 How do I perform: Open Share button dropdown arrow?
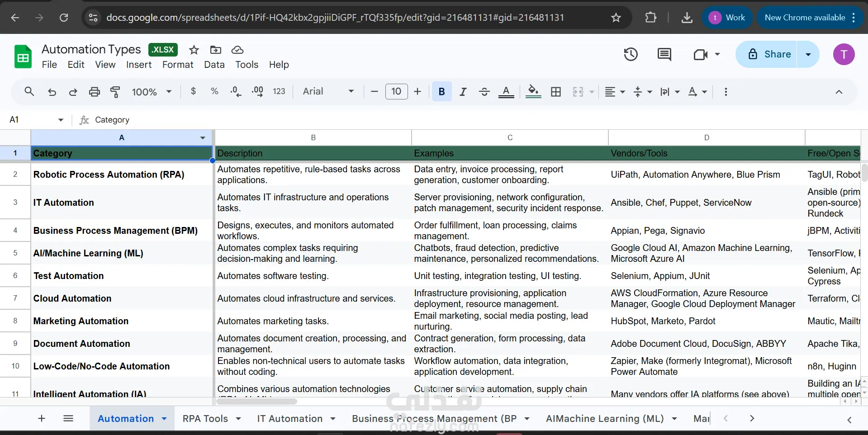pos(808,54)
